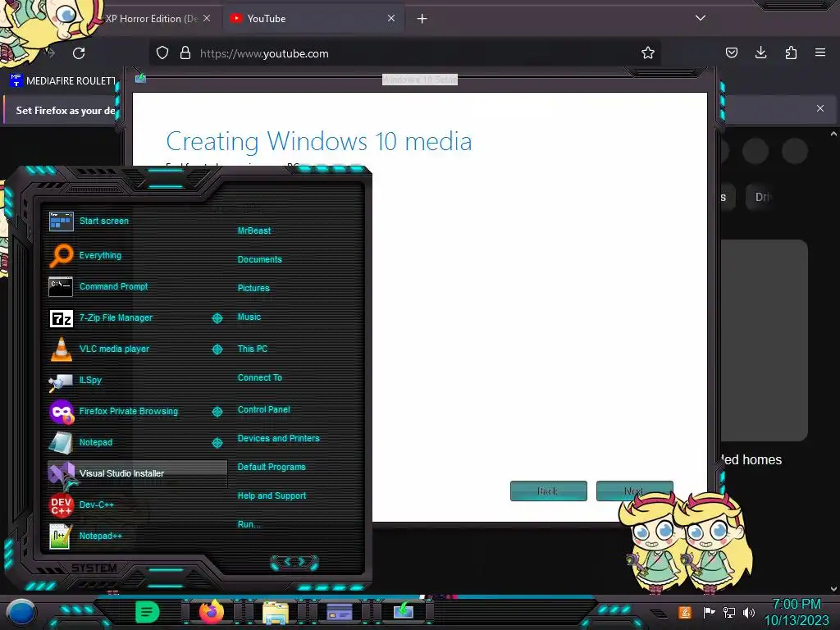Open MrBeast user folder
Image resolution: width=840 pixels, height=630 pixels.
coord(254,231)
